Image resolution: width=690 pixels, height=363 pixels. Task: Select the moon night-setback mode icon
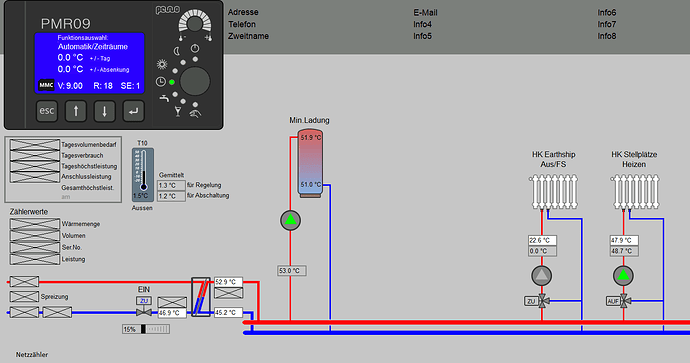pyautogui.click(x=177, y=51)
